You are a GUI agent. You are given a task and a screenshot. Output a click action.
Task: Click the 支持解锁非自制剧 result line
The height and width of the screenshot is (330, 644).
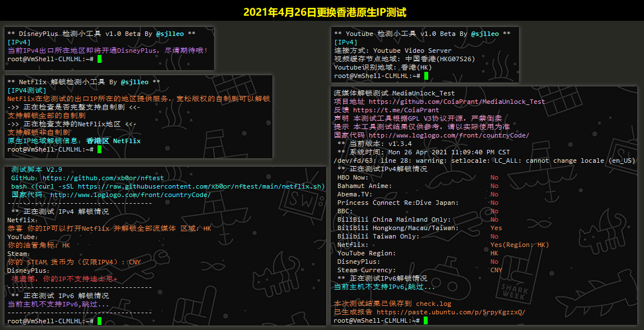[39, 132]
